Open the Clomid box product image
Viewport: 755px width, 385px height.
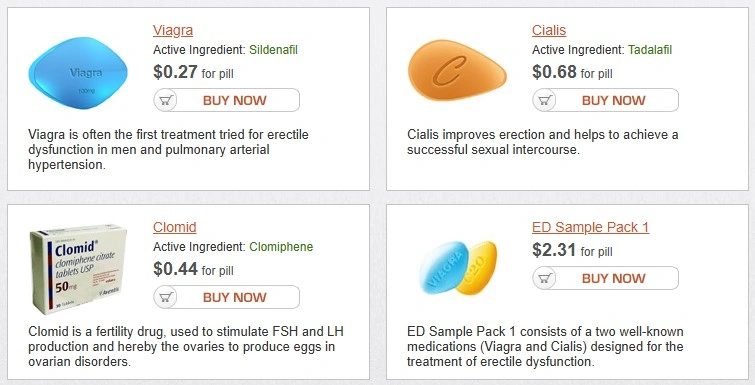pyautogui.click(x=78, y=269)
